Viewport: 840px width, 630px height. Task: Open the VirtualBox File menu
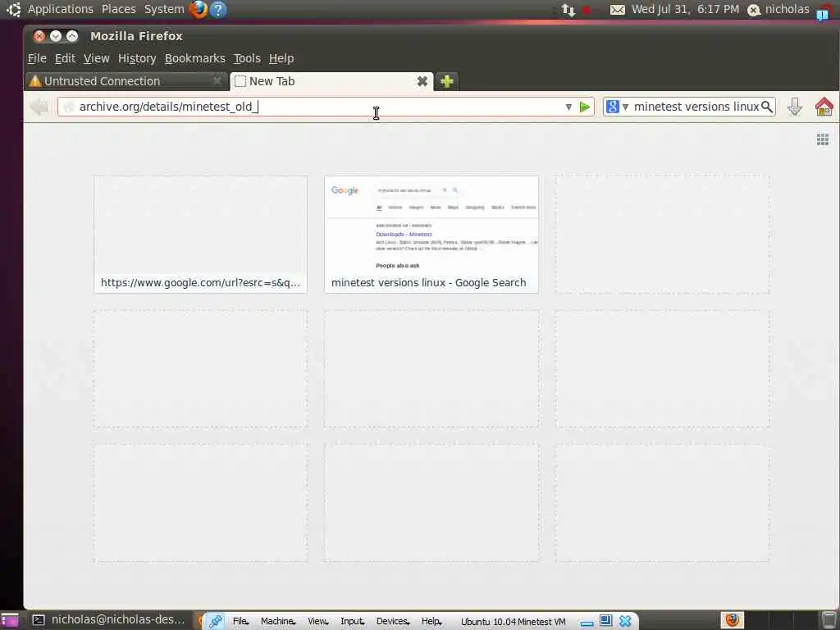click(240, 622)
